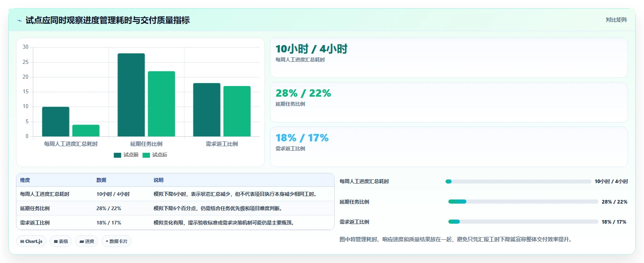Screen dimensions: 644x263
Task: Click the y-axis value 30 in the chart
Action: point(25,47)
